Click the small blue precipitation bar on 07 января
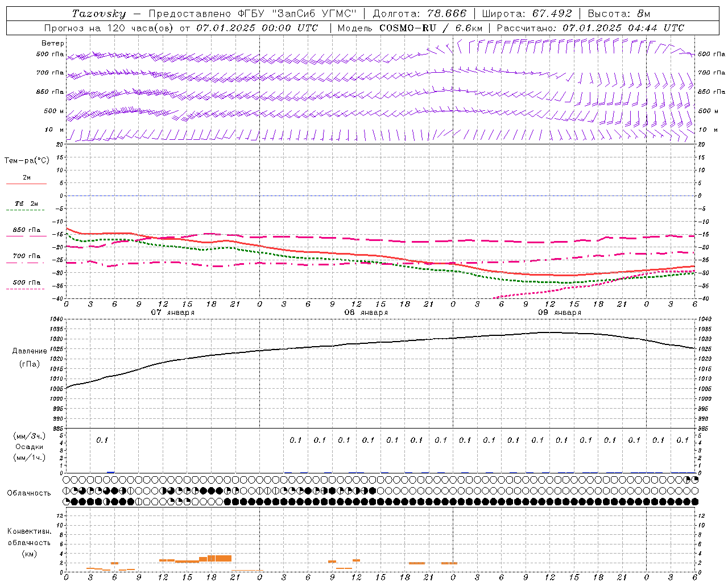 click(x=111, y=472)
